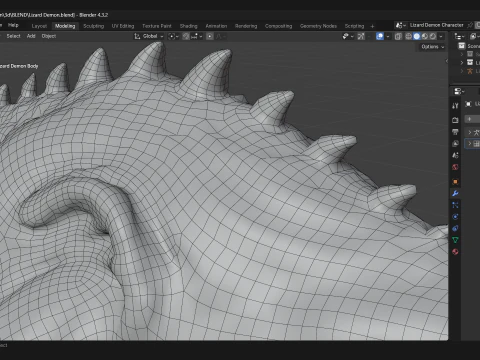The height and width of the screenshot is (360, 480).
Task: Open the World properties tab
Action: (455, 167)
